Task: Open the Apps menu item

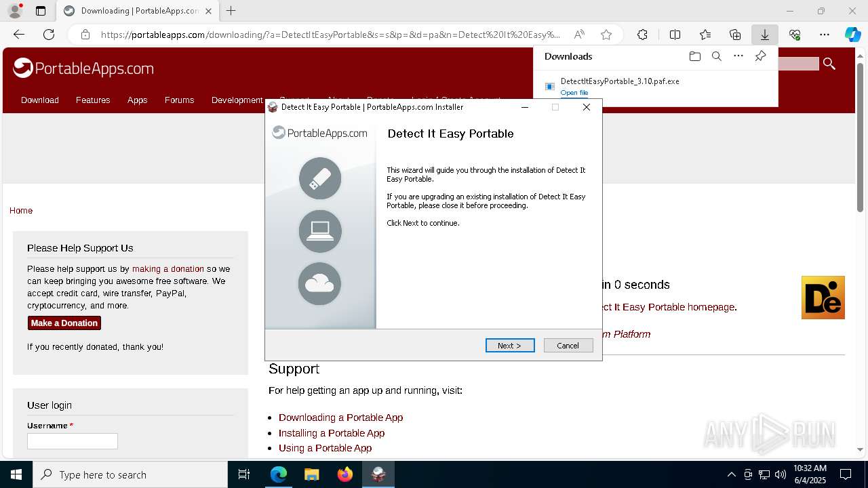Action: coord(137,100)
